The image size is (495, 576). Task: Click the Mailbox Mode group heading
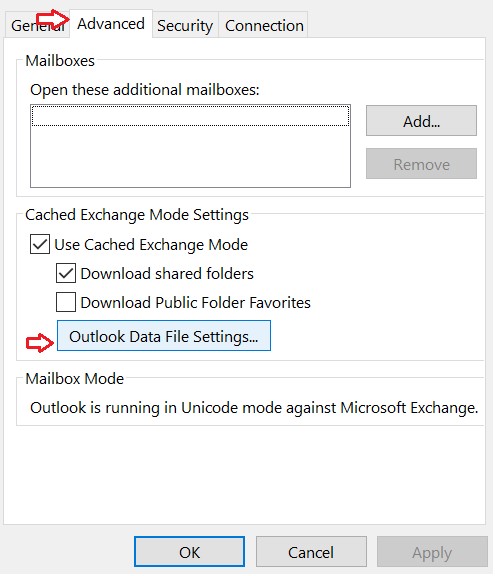coord(75,378)
